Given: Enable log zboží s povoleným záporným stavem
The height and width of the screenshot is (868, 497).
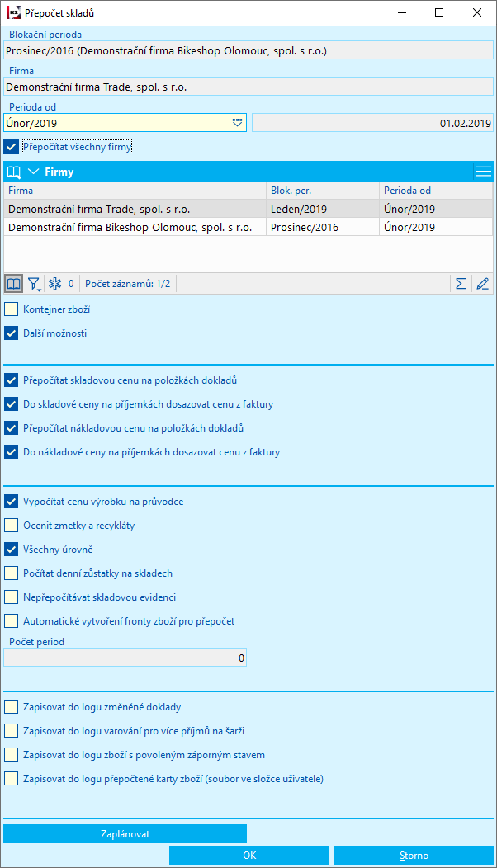Looking at the screenshot, I should (11, 754).
